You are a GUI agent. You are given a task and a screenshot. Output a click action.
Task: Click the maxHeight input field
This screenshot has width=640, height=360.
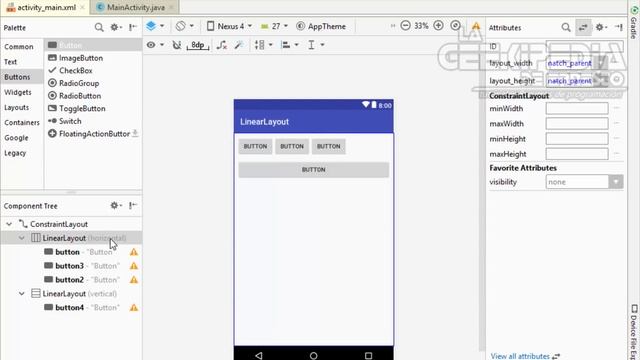(x=577, y=154)
